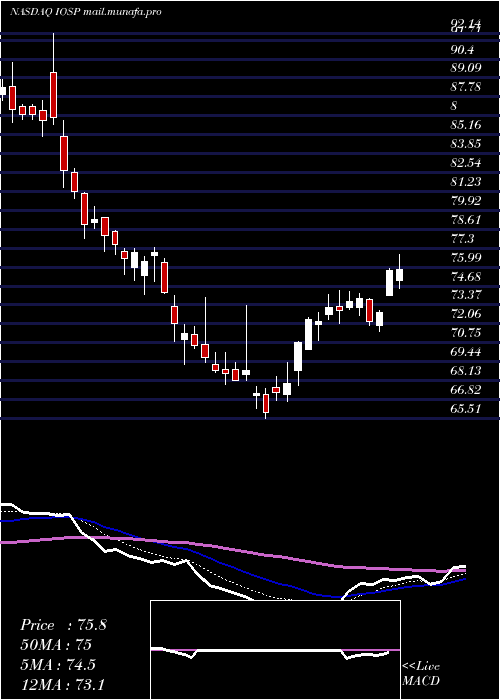Click the 81.23 price axis label

click(x=466, y=182)
